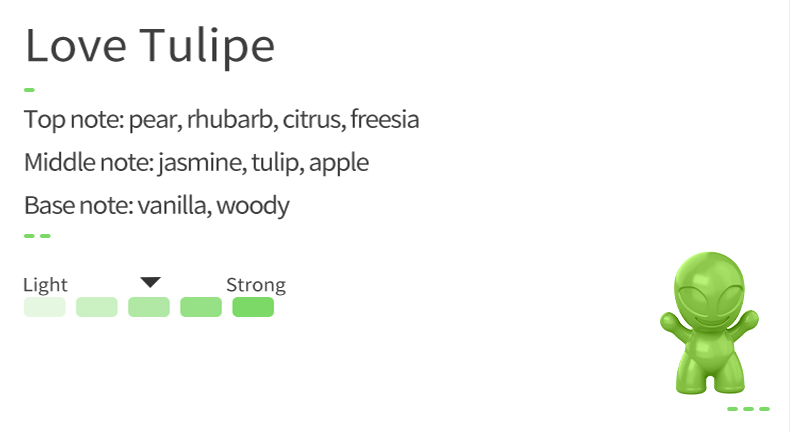Click the Strong scale label

pos(256,285)
